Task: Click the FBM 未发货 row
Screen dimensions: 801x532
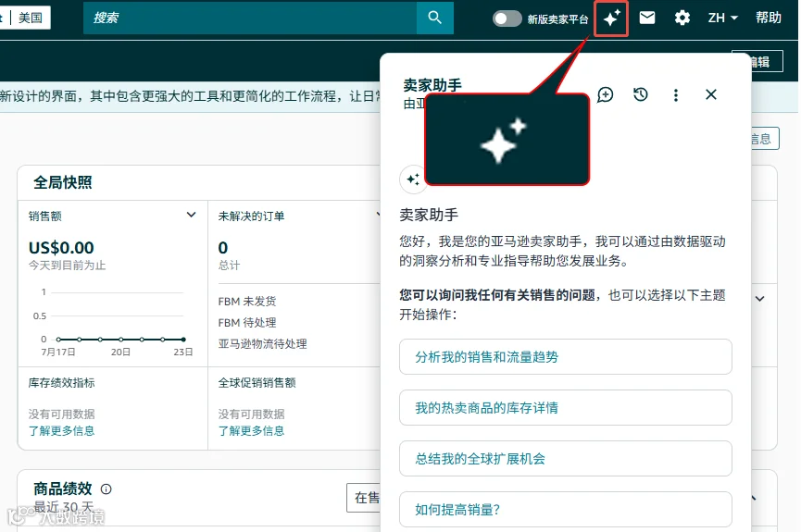Action: [x=246, y=302]
